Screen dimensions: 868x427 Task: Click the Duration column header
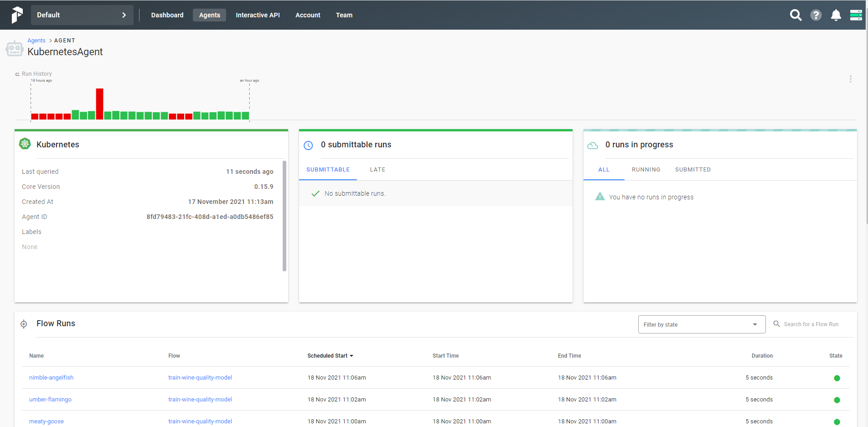coord(762,356)
